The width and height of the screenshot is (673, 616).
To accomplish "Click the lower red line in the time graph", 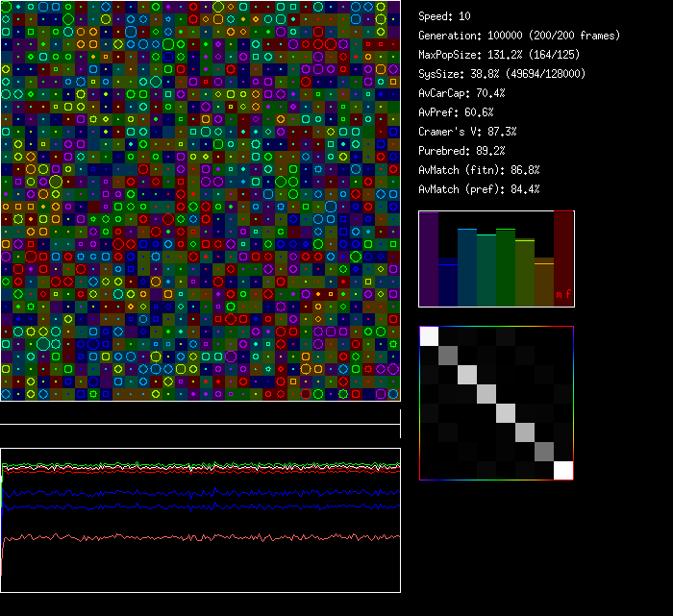I will 192,538.
